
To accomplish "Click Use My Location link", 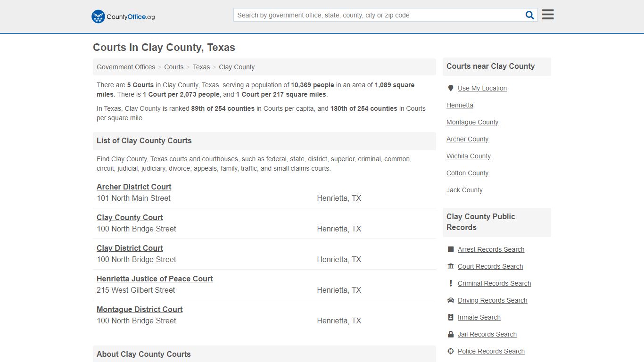I will coord(482,88).
